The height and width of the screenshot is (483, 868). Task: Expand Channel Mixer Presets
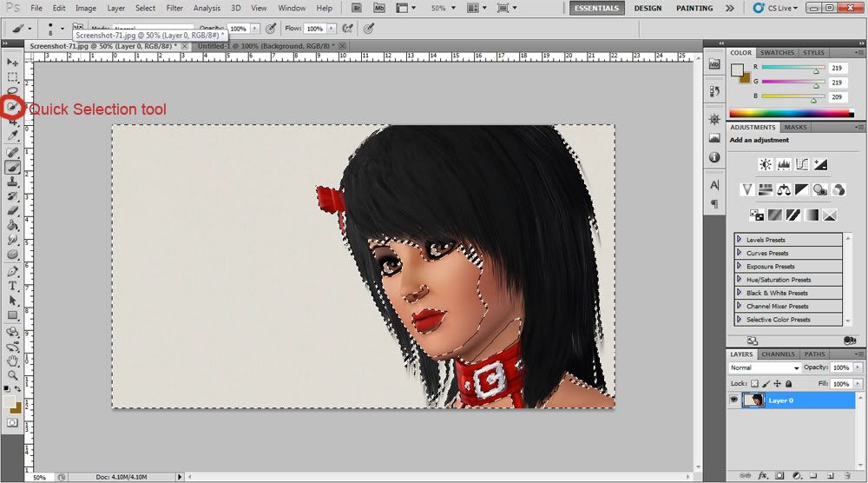pyautogui.click(x=739, y=306)
